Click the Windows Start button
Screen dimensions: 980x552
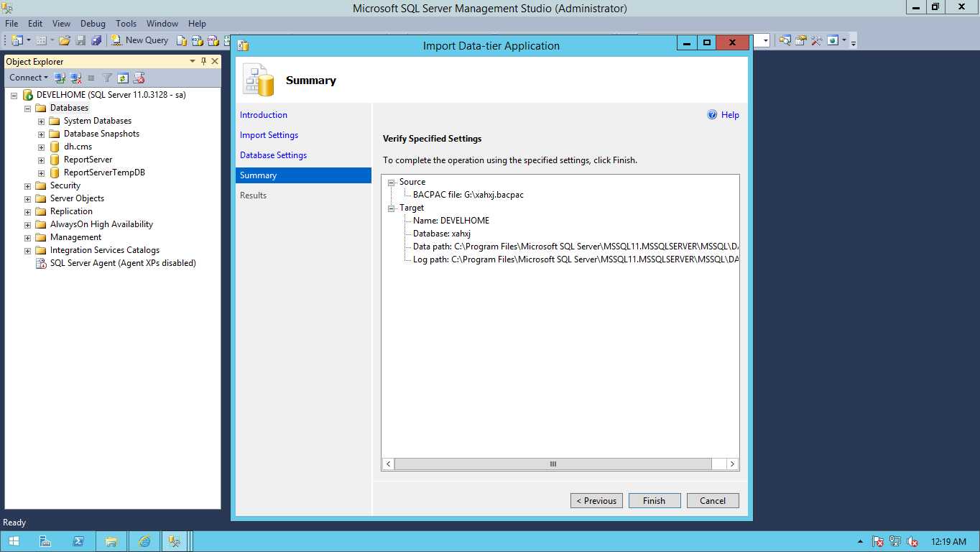pyautogui.click(x=14, y=541)
